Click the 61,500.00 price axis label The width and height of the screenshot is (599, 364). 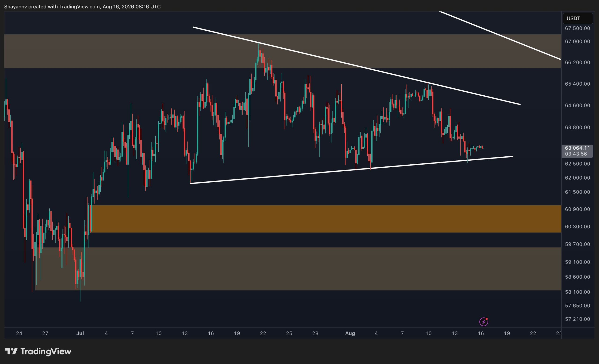pyautogui.click(x=577, y=192)
